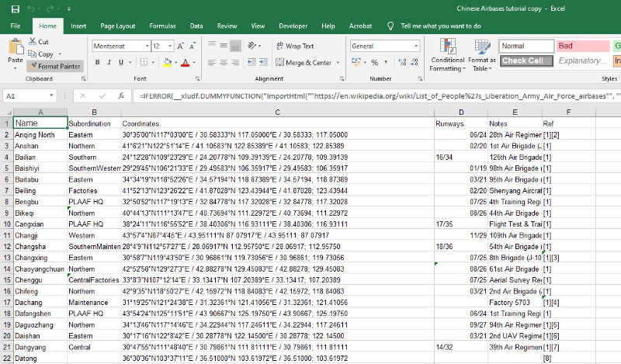
Task: Increase decimal places icon
Action: [x=402, y=62]
